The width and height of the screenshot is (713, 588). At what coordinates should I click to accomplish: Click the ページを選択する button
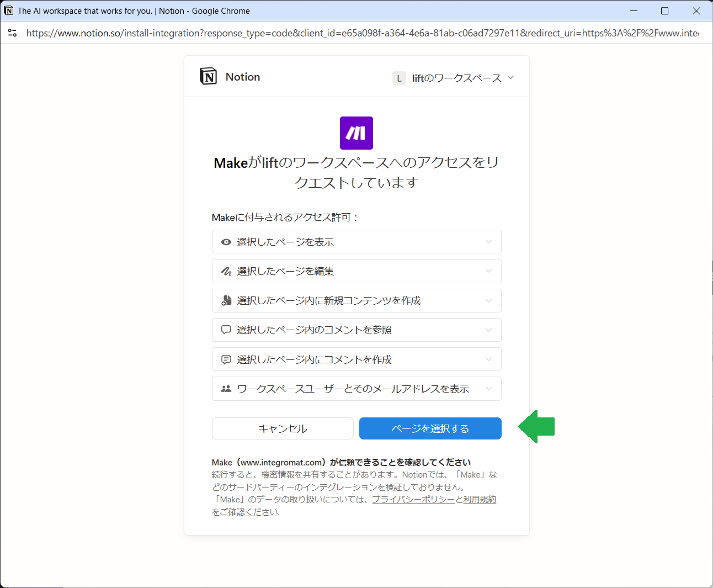coord(430,428)
